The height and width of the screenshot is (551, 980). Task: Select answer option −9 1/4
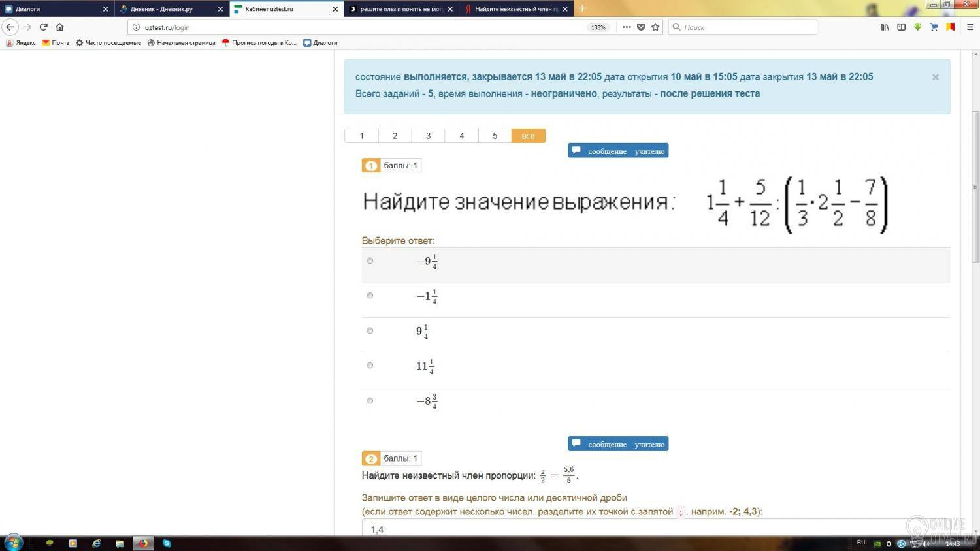370,260
